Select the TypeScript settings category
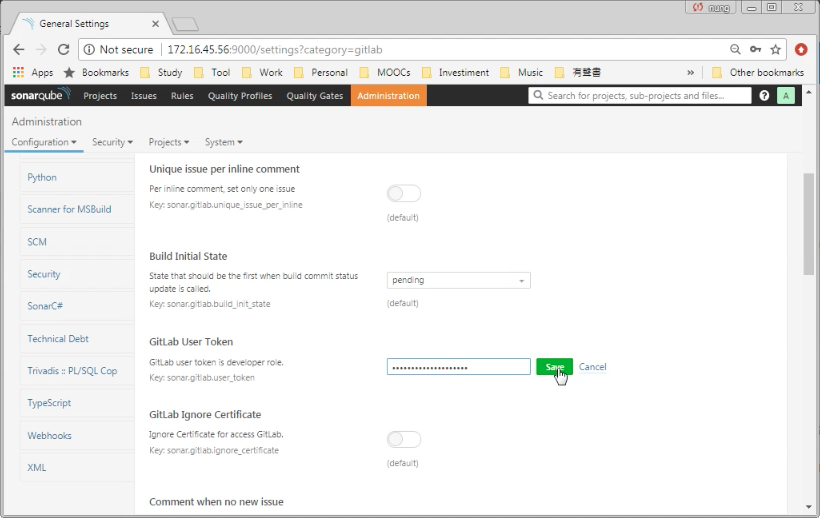Screen dimensions: 820x518 coord(77,403)
